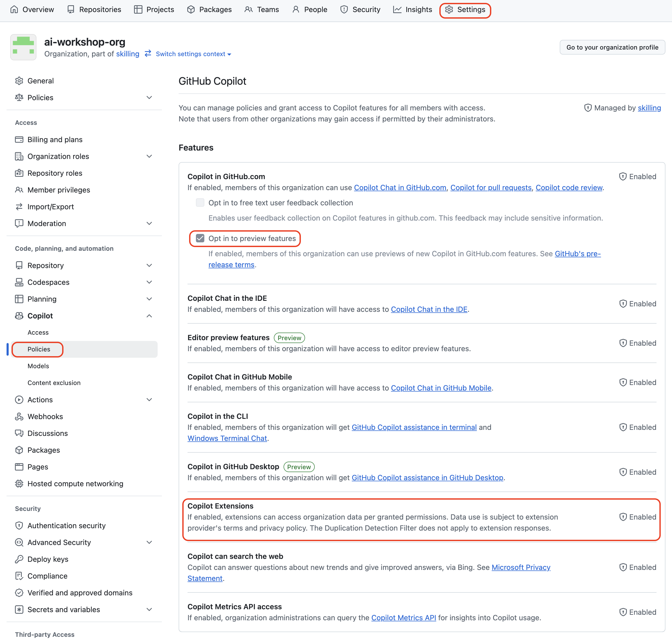Click Go to your organization profile
The height and width of the screenshot is (641, 672).
[x=612, y=47]
